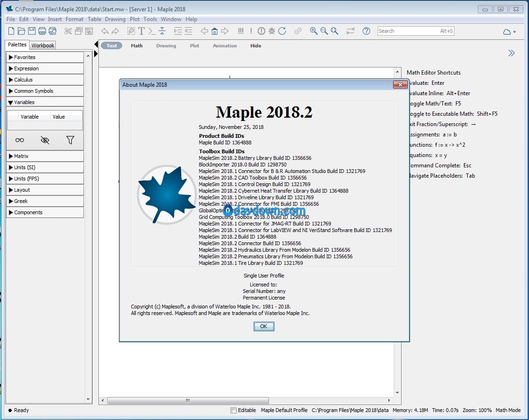529x420 pixels.
Task: Expand the Calculus palette
Action: point(11,80)
